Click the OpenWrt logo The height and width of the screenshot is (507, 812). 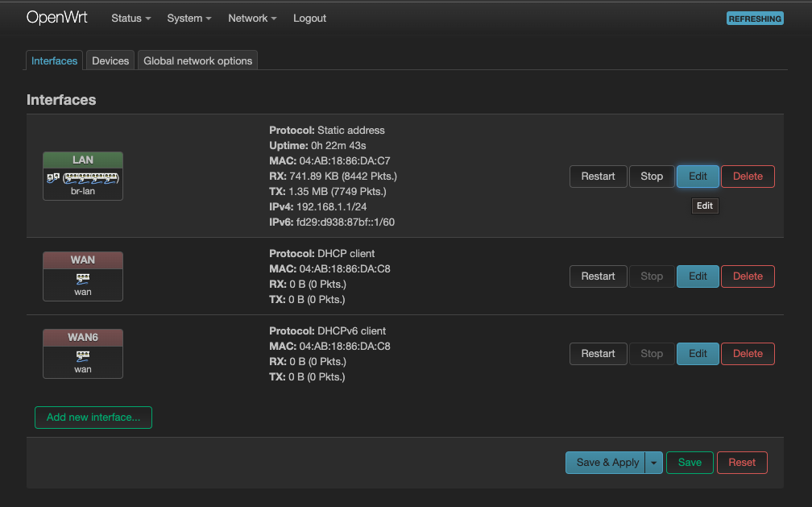(x=57, y=18)
